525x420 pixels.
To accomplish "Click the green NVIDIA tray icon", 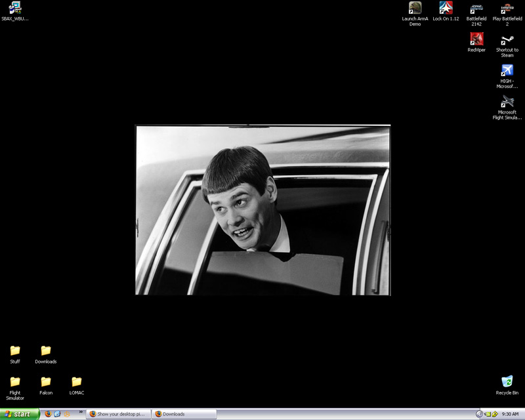I will coord(488,414).
